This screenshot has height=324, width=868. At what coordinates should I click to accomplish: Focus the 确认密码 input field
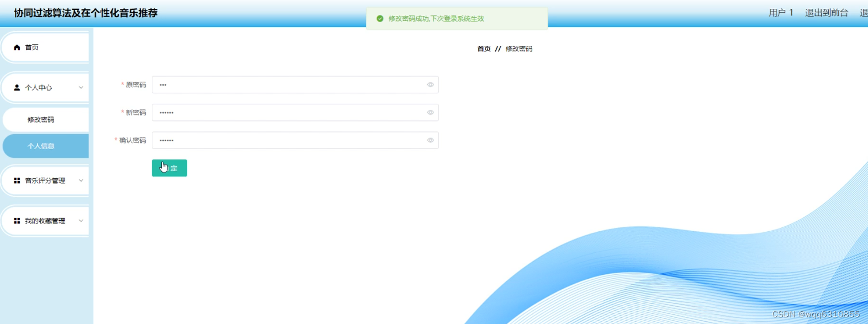click(295, 140)
